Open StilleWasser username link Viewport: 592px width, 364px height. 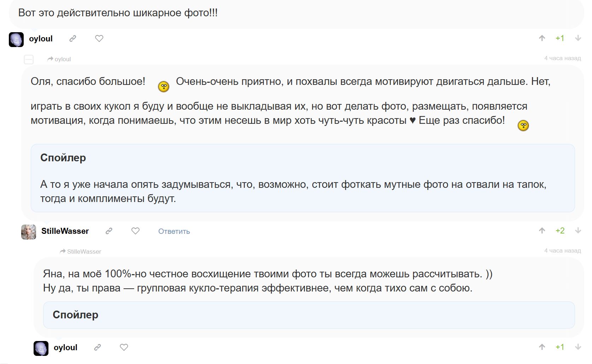[x=65, y=231]
